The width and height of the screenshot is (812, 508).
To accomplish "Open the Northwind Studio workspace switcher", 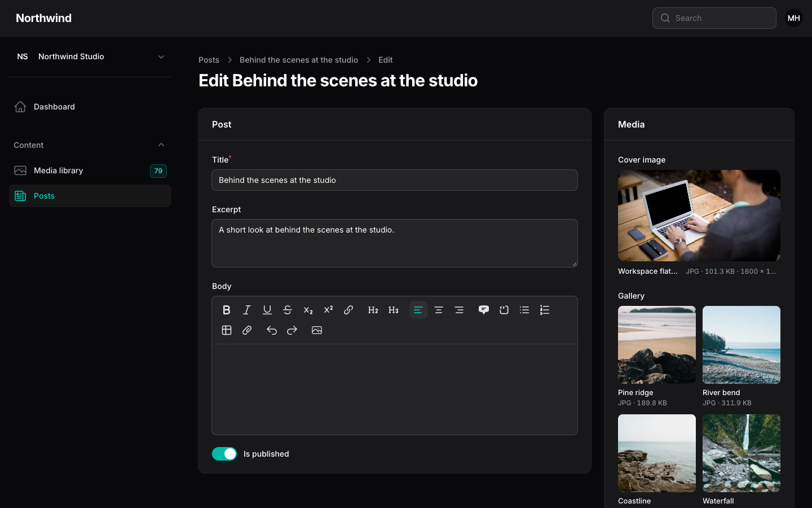I will (90, 56).
